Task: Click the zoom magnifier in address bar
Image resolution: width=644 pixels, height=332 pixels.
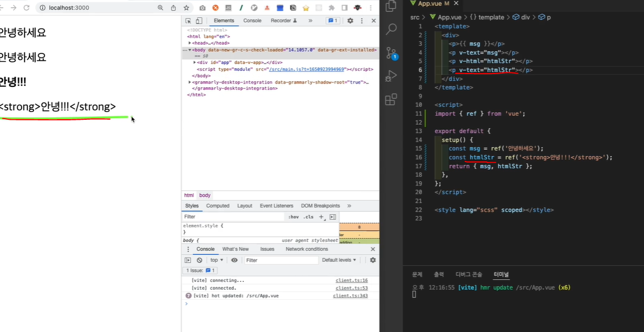Action: pyautogui.click(x=161, y=8)
